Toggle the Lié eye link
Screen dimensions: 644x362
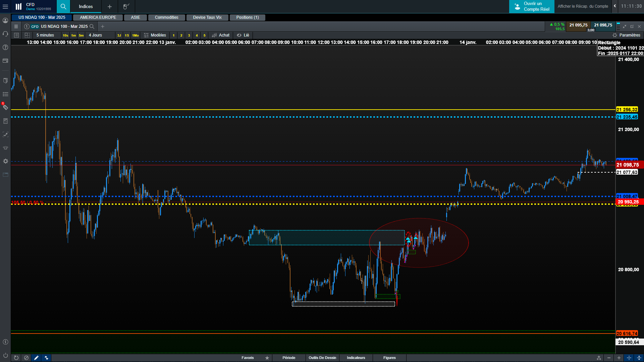243,35
